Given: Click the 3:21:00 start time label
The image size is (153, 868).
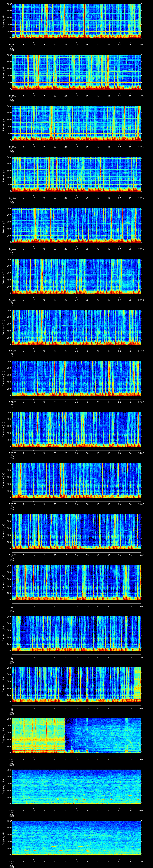Looking at the screenshot, I should coord(12,402).
